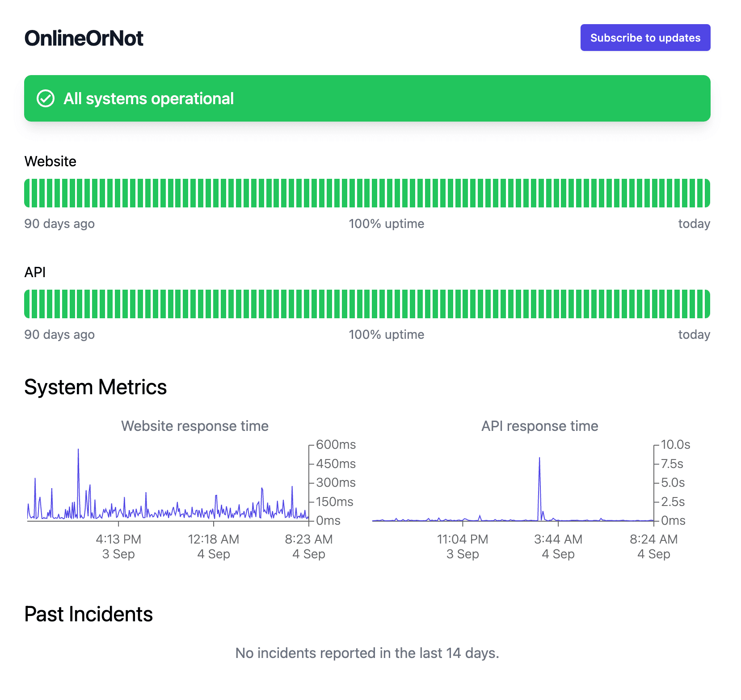Click the 8:24 AM 4 Sep tick label
Image resolution: width=741 pixels, height=700 pixels.
pyautogui.click(x=654, y=547)
